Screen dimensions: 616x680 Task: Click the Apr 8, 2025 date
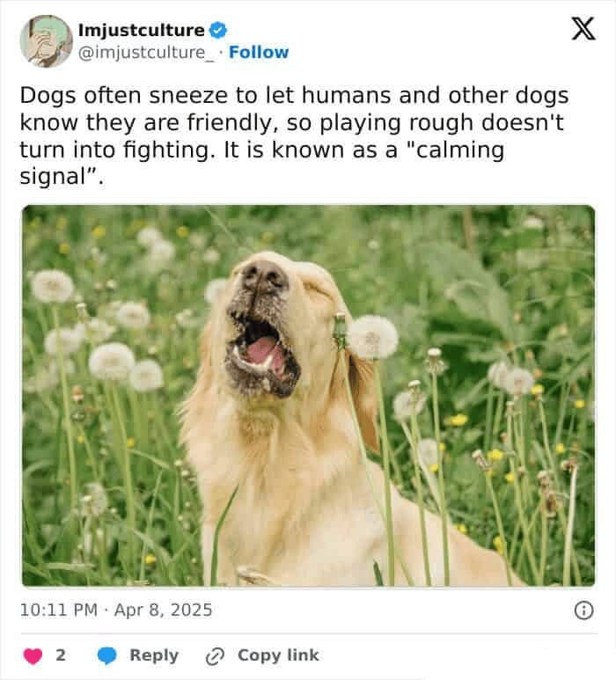click(x=163, y=610)
